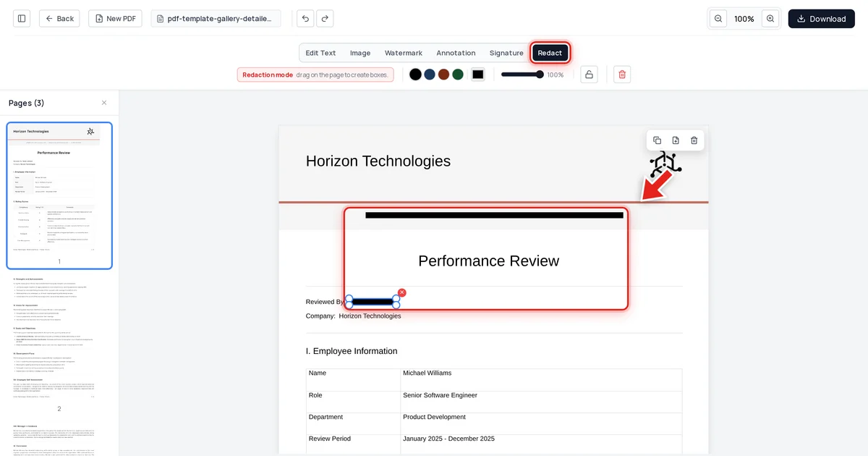Zoom out with the minus magnifier
868x456 pixels.
pyautogui.click(x=718, y=19)
